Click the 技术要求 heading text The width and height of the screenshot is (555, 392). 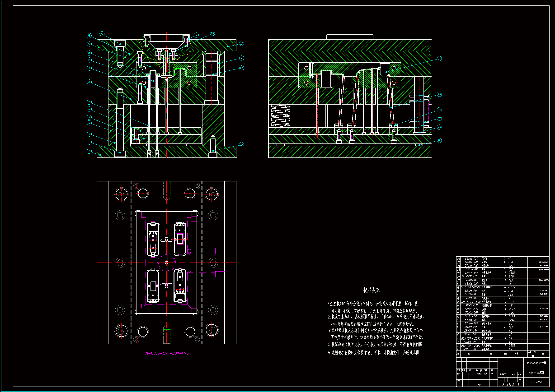372,290
